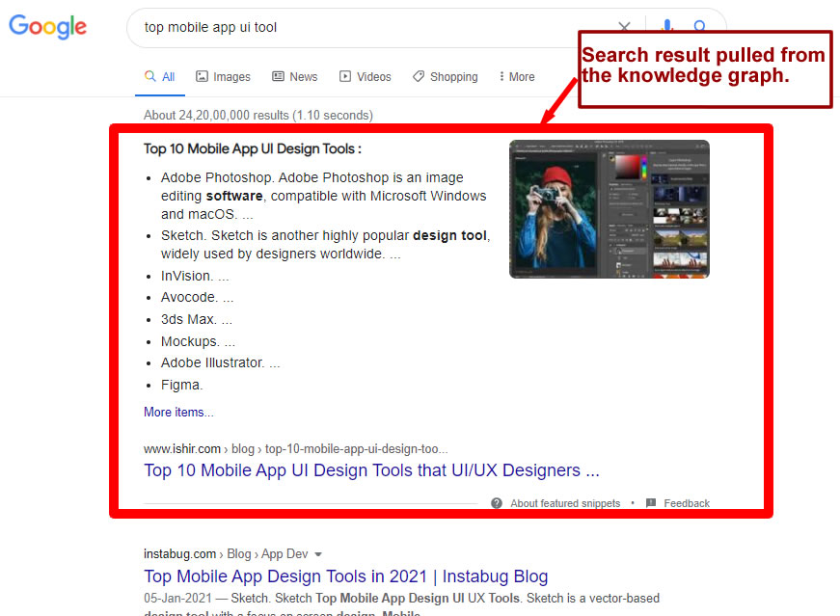Click the 3ds Max list item

click(196, 319)
